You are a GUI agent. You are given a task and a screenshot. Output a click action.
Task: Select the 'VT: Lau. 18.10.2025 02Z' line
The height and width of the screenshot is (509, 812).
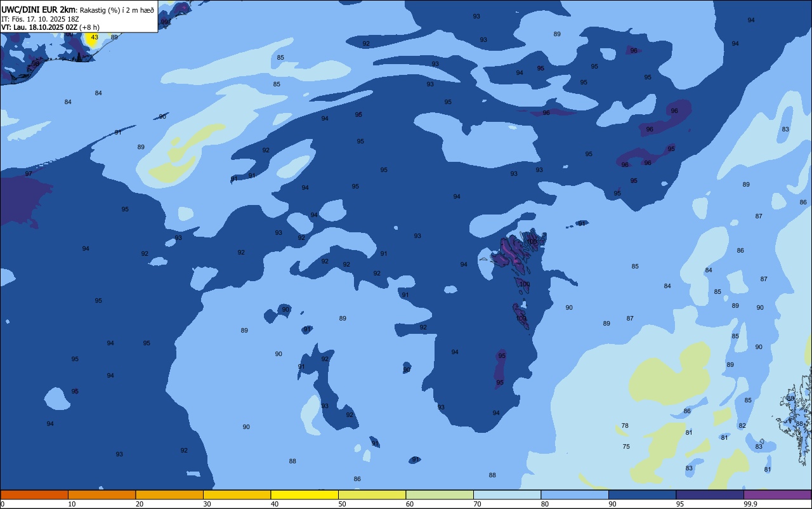click(39, 27)
